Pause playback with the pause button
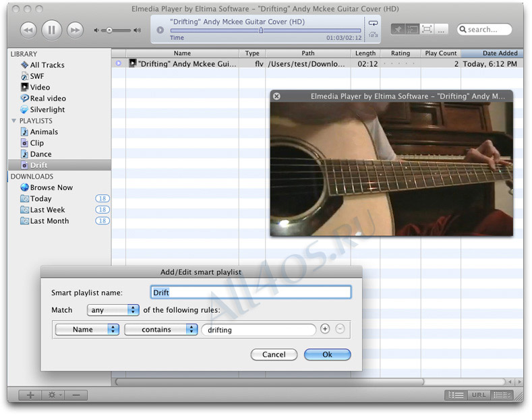The height and width of the screenshot is (420, 532). 51,30
